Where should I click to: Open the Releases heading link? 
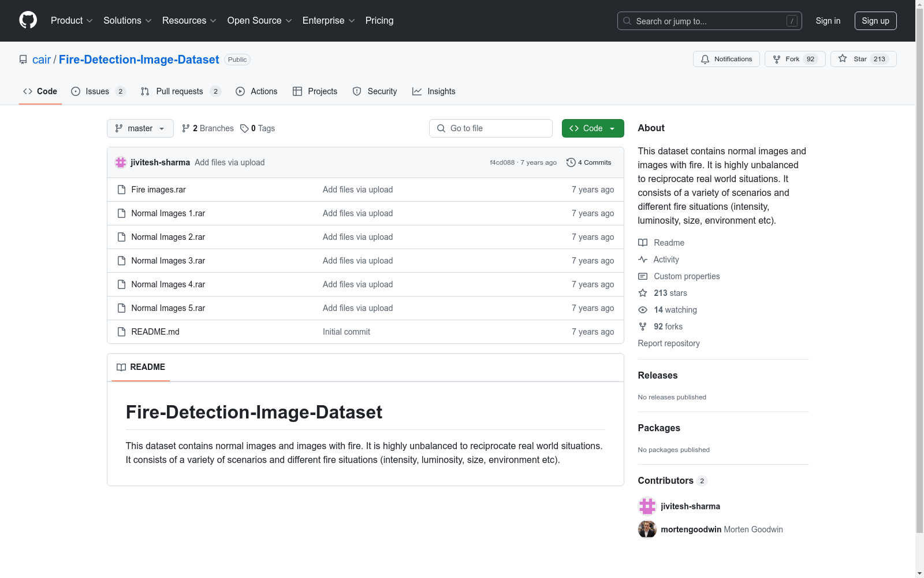[x=658, y=375]
